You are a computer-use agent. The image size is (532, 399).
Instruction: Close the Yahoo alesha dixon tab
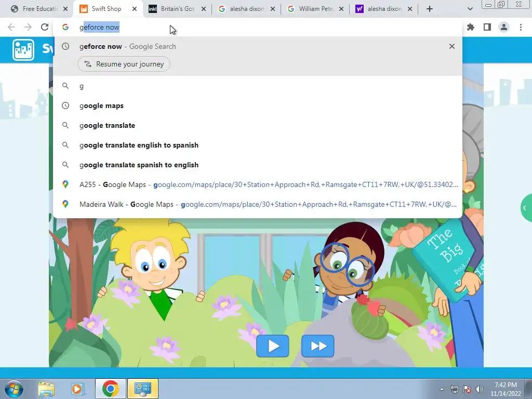tap(410, 9)
